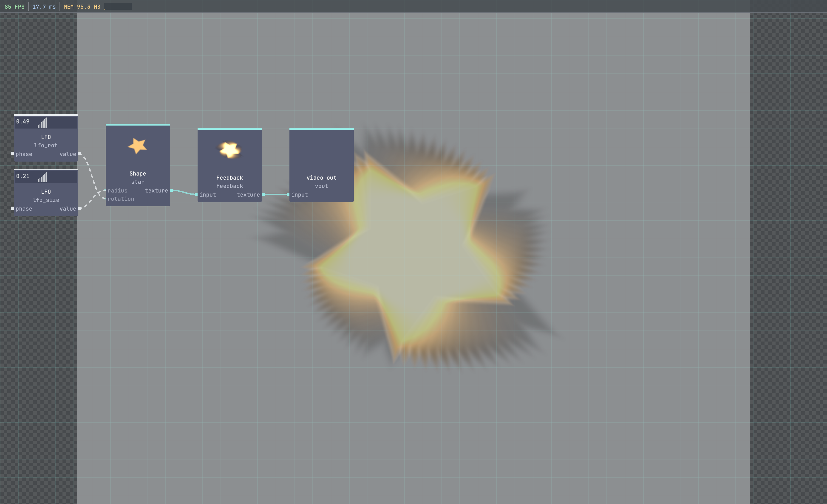Click the value output port of lfo_rot

pyautogui.click(x=79, y=154)
